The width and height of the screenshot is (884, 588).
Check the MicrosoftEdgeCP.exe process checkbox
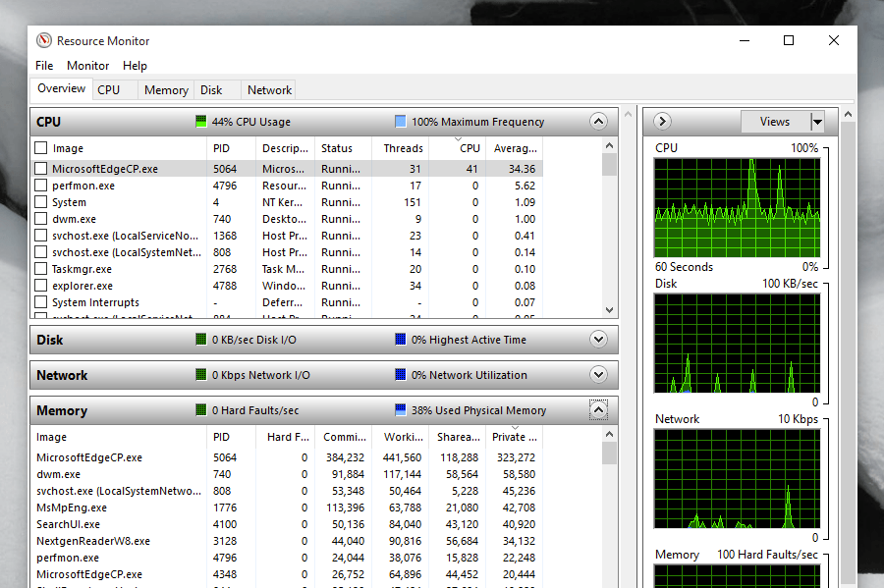40,169
